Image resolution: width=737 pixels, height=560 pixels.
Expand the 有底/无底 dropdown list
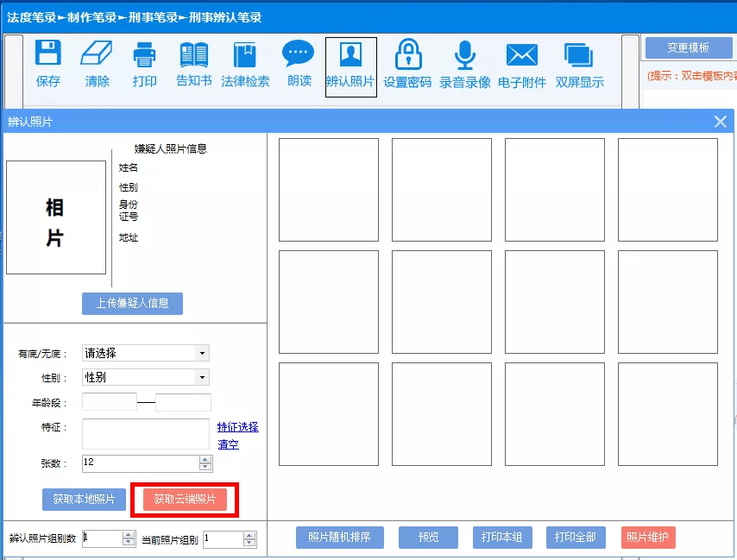pos(202,353)
